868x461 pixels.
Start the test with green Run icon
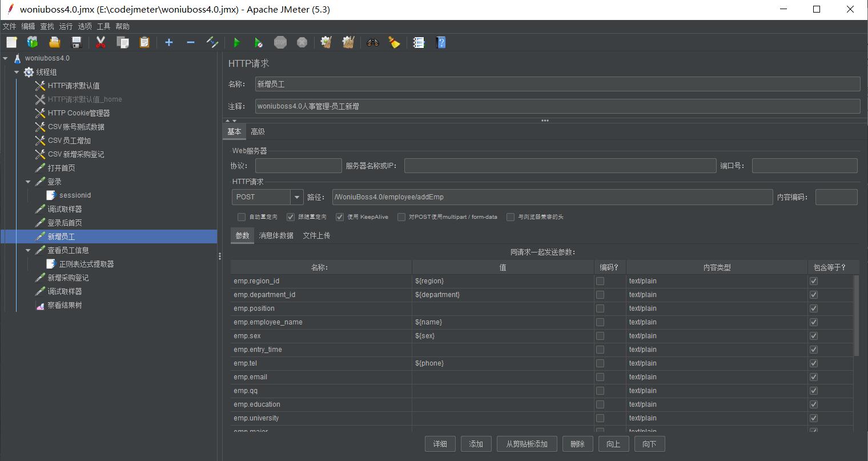[x=237, y=42]
